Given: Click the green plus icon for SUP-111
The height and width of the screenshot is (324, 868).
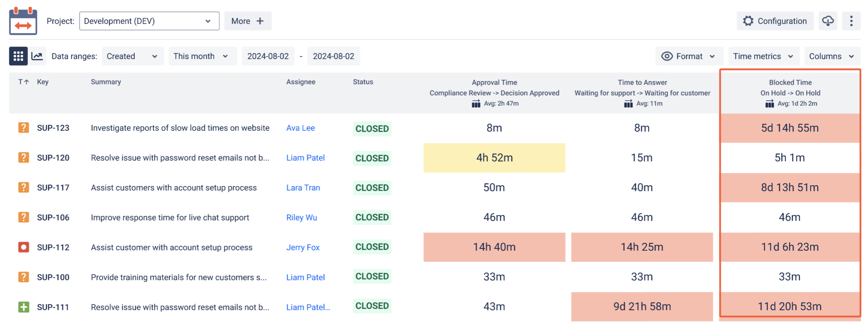Looking at the screenshot, I should [24, 307].
